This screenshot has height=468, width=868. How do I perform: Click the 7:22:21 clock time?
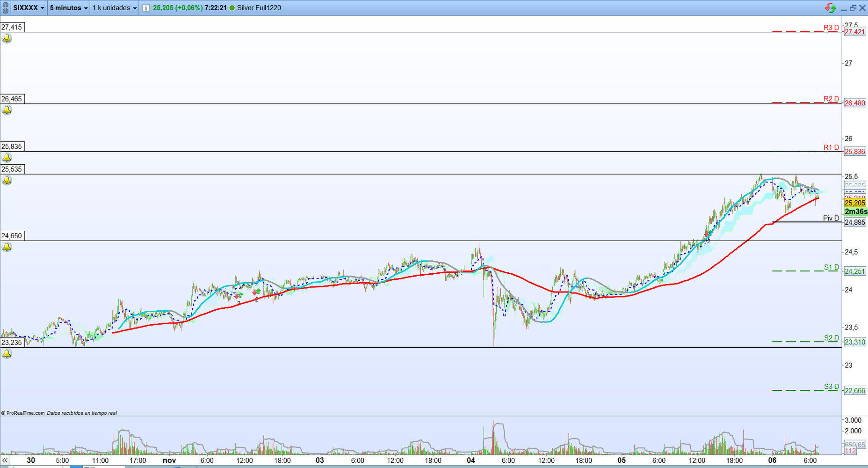tap(216, 8)
